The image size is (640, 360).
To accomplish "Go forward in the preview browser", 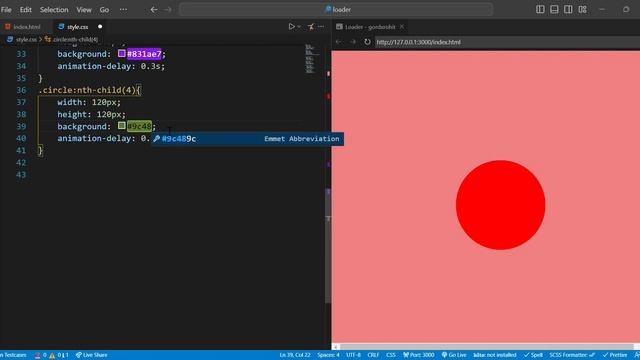I will coord(353,42).
